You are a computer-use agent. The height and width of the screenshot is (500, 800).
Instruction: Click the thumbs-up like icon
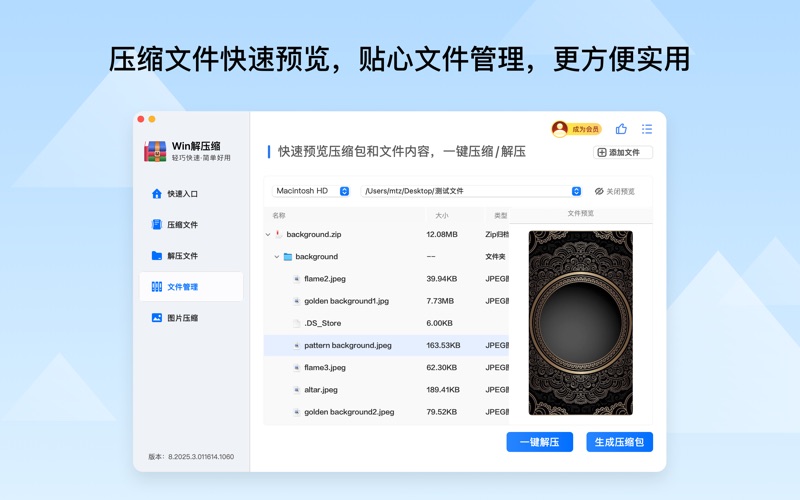(621, 129)
